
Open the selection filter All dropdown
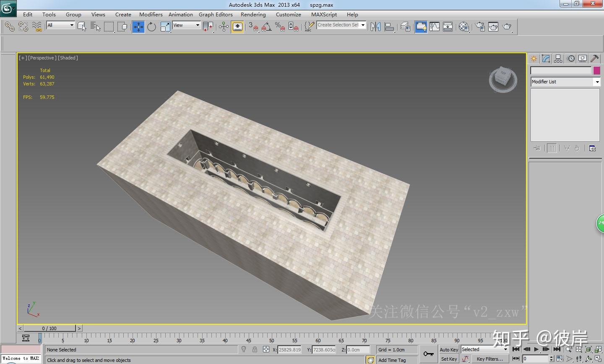click(x=60, y=25)
